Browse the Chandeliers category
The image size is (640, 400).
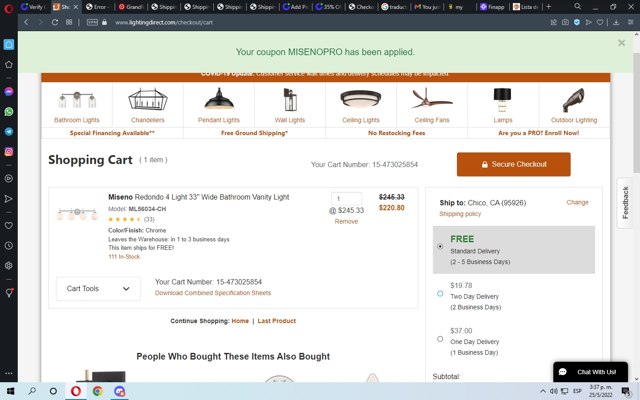148,106
